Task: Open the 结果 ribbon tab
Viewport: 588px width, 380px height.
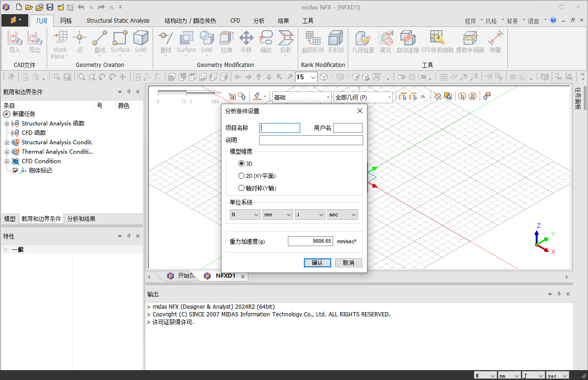Action: (283, 21)
